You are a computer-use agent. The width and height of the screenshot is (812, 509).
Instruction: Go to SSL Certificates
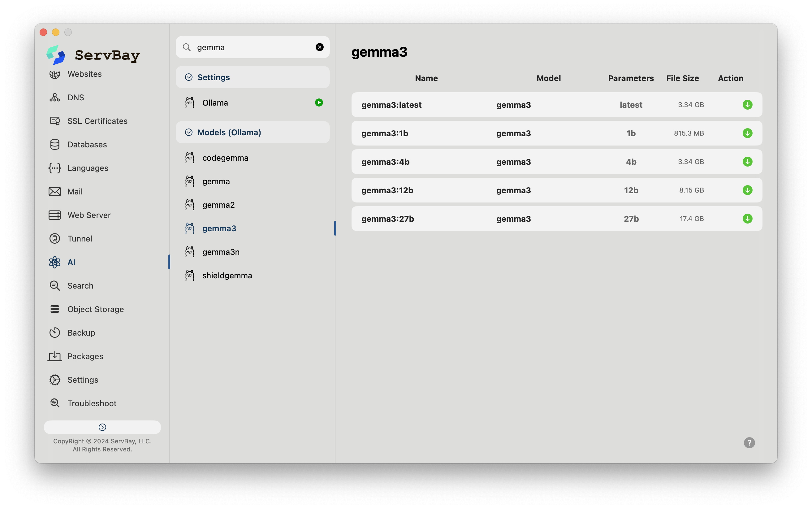(97, 121)
